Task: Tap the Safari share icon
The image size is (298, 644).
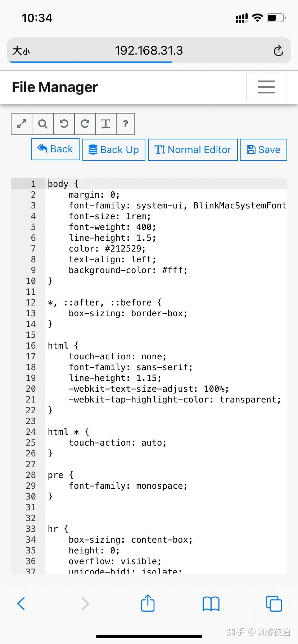Action: tap(148, 603)
